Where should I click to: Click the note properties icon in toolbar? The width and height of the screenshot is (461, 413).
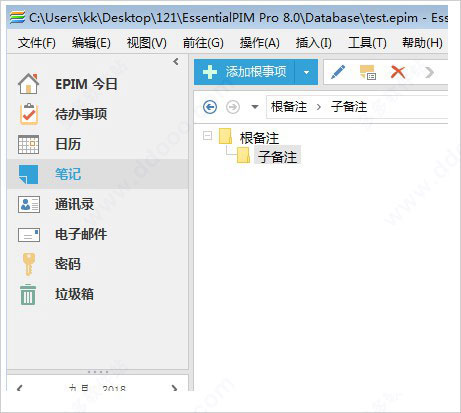[x=368, y=72]
